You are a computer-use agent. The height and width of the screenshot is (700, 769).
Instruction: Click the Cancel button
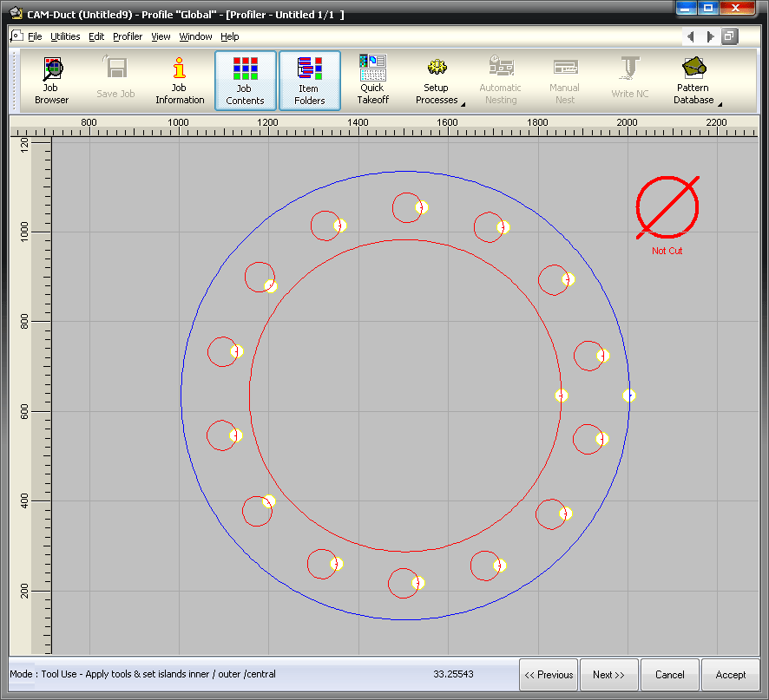pos(669,675)
